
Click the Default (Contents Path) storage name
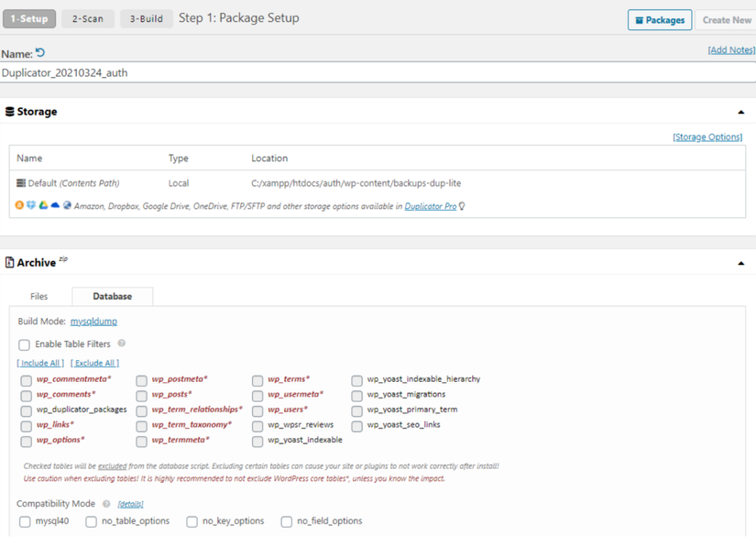click(73, 183)
